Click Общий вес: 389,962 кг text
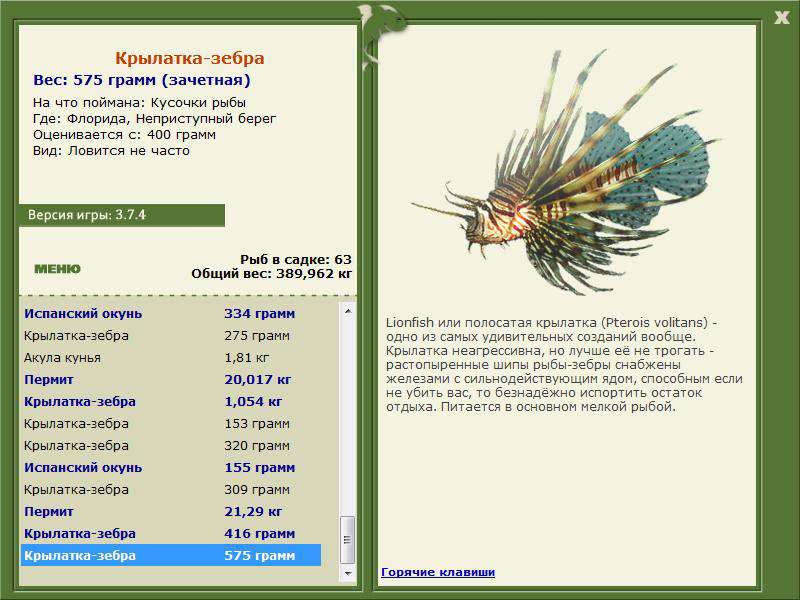Screen dimensions: 800x600 point(271,274)
